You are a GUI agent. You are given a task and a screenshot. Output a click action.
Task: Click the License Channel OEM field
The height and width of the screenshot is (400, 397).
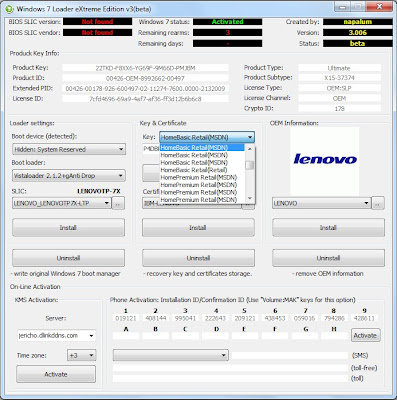[339, 99]
